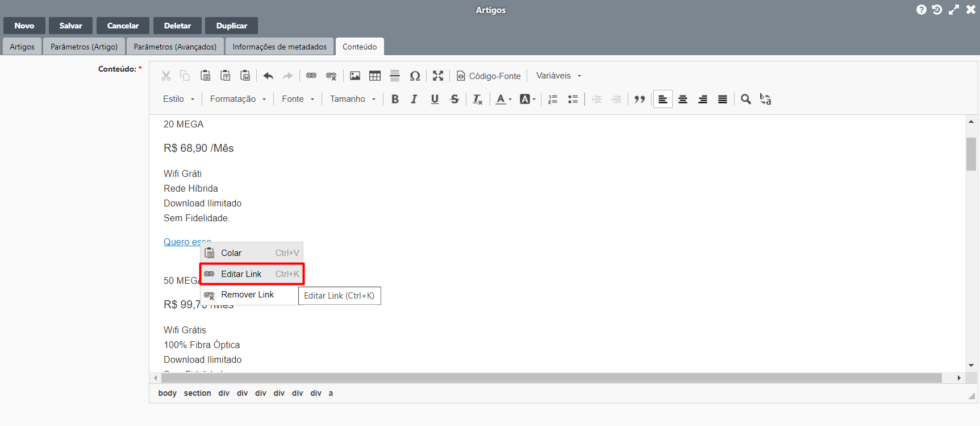
Task: Insert an image with the picture icon
Action: pos(355,76)
